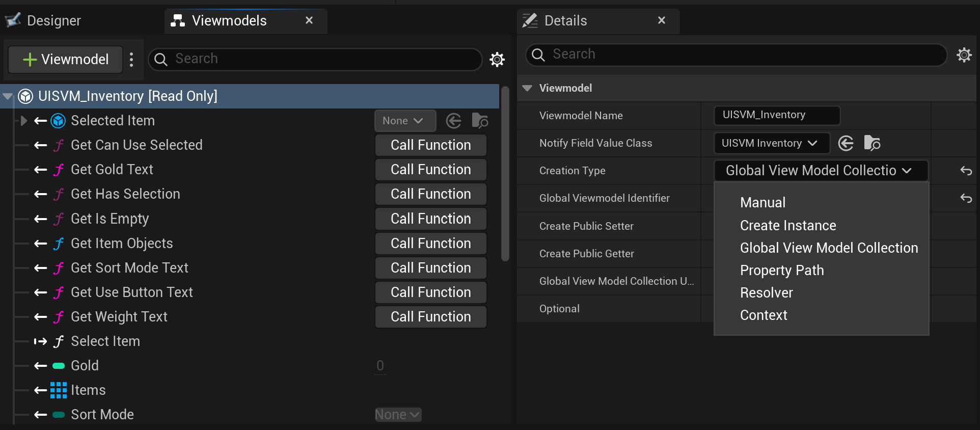Call Function for Get Can Use Selected
The image size is (980, 430).
point(431,145)
